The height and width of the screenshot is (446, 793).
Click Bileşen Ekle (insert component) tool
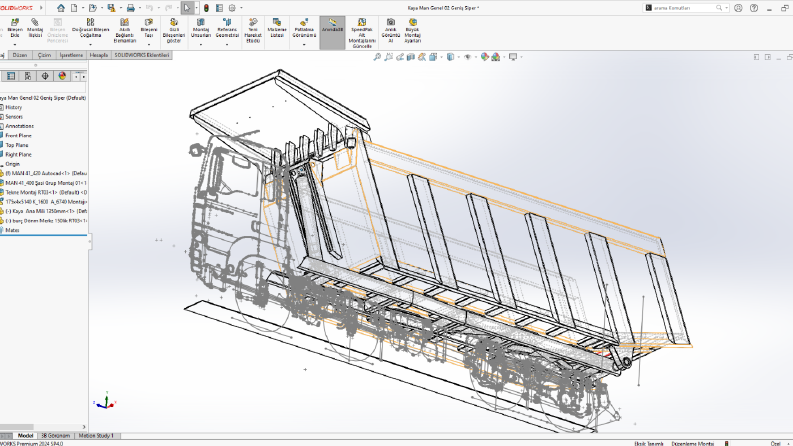(15, 28)
